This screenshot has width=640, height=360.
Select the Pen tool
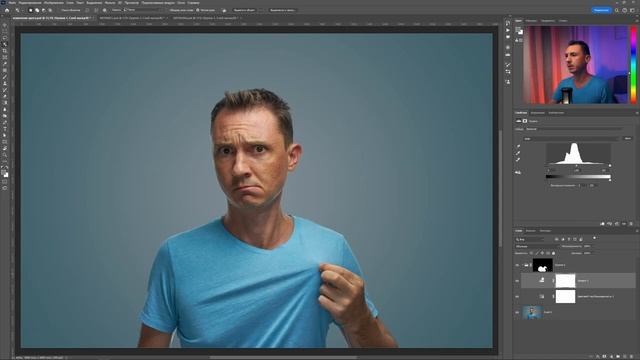(5, 122)
